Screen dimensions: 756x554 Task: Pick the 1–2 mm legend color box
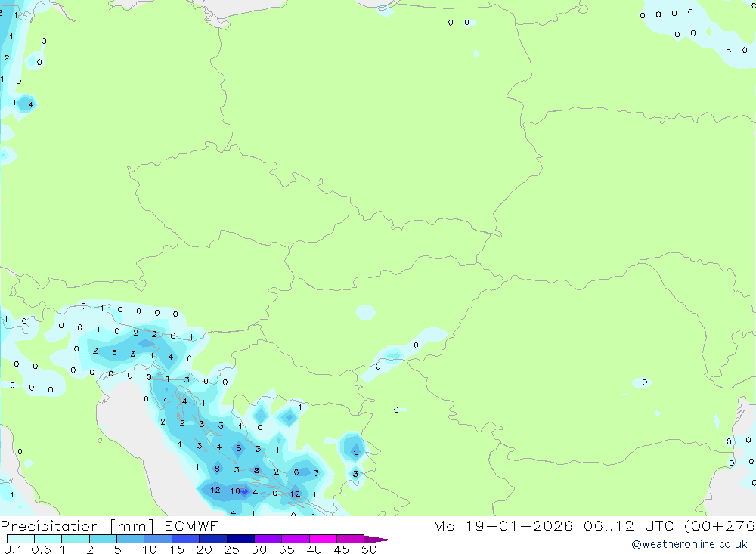pos(75,539)
